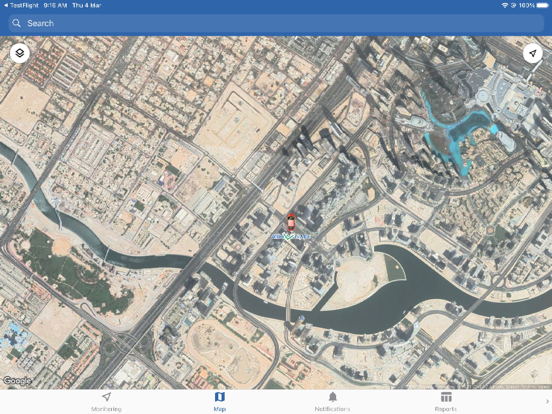This screenshot has width=552, height=414.
Task: Tap the Wi-Fi status icon
Action: coord(505,5)
